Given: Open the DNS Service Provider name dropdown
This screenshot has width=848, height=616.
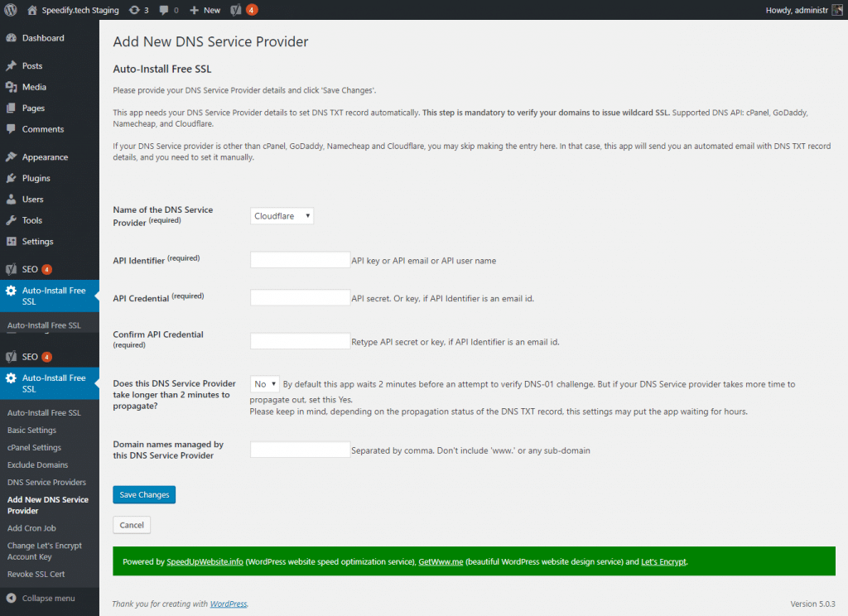Looking at the screenshot, I should (282, 216).
